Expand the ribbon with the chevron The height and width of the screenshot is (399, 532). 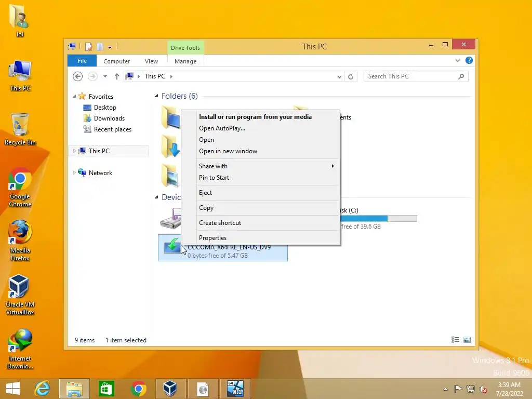click(x=458, y=60)
